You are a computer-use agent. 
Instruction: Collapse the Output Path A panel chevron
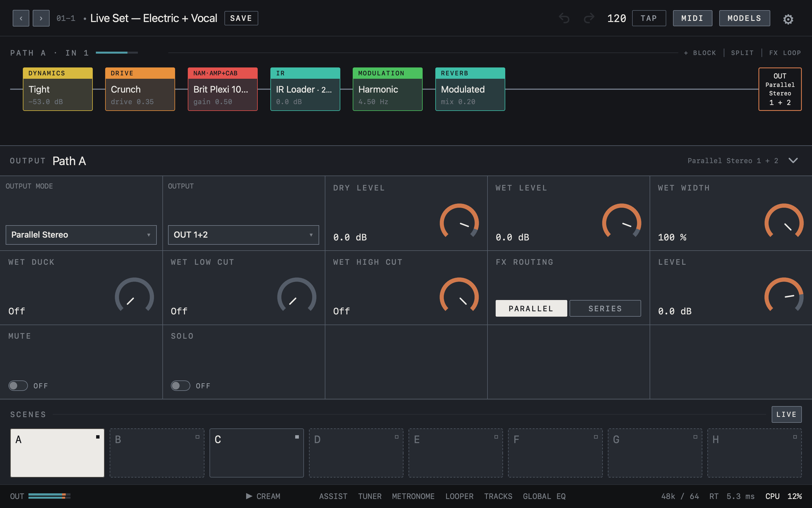coord(793,161)
